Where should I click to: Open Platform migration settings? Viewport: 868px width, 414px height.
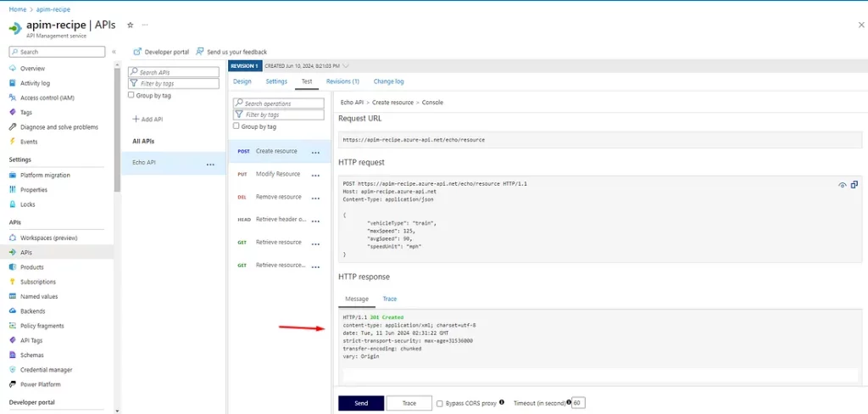pos(45,175)
